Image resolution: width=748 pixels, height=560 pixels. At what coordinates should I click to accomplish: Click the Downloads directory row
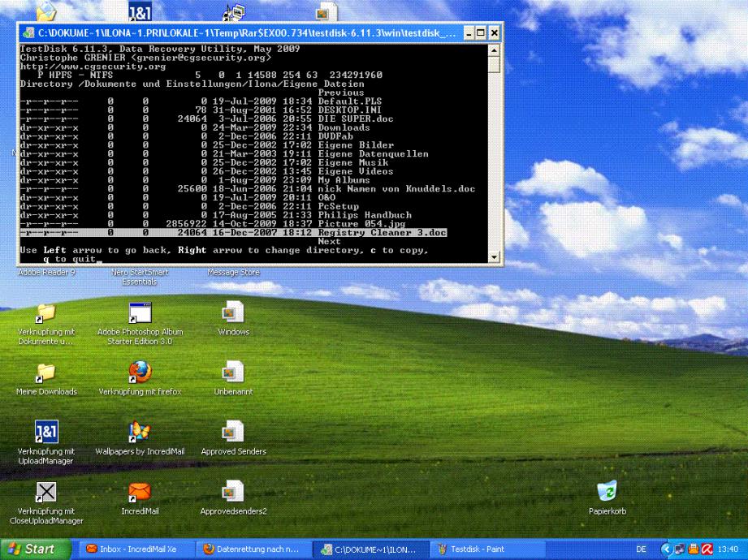click(x=195, y=127)
